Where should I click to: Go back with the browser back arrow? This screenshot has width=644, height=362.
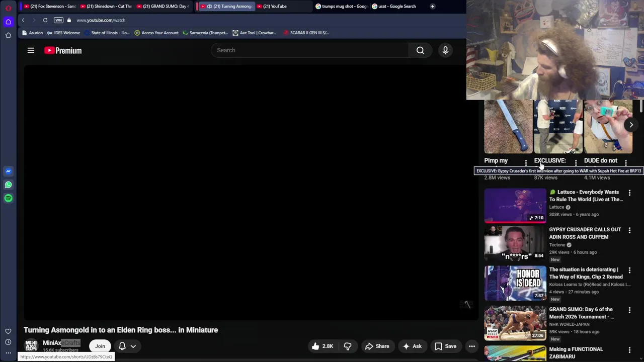(x=23, y=20)
